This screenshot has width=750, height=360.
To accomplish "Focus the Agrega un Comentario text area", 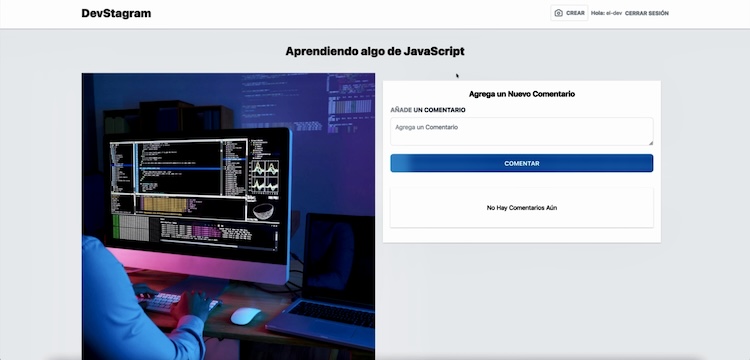I will pos(521,131).
